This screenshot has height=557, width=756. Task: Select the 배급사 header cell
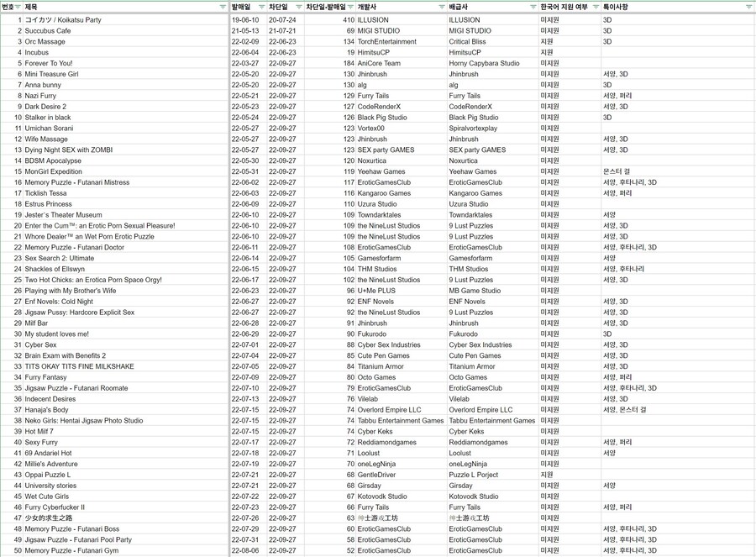pyautogui.click(x=493, y=7)
